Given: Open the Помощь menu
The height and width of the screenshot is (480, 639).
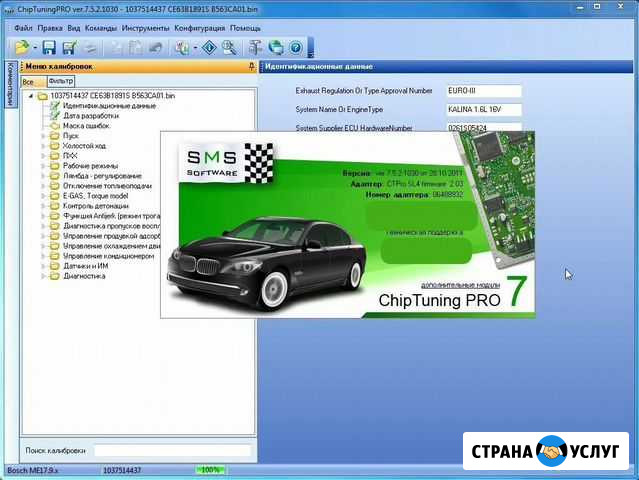Looking at the screenshot, I should pyautogui.click(x=245, y=28).
